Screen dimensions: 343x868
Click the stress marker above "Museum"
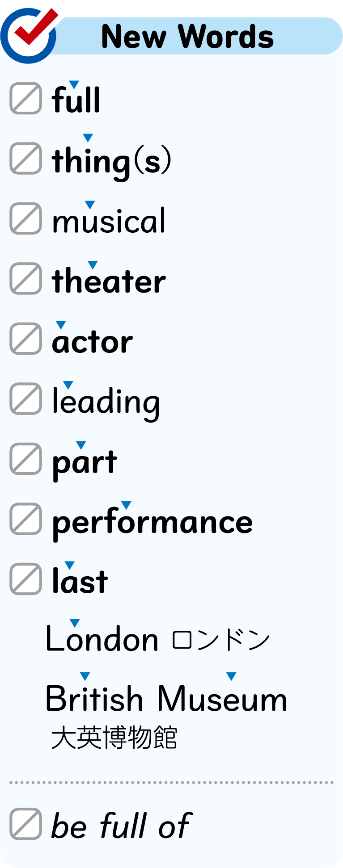point(231,676)
